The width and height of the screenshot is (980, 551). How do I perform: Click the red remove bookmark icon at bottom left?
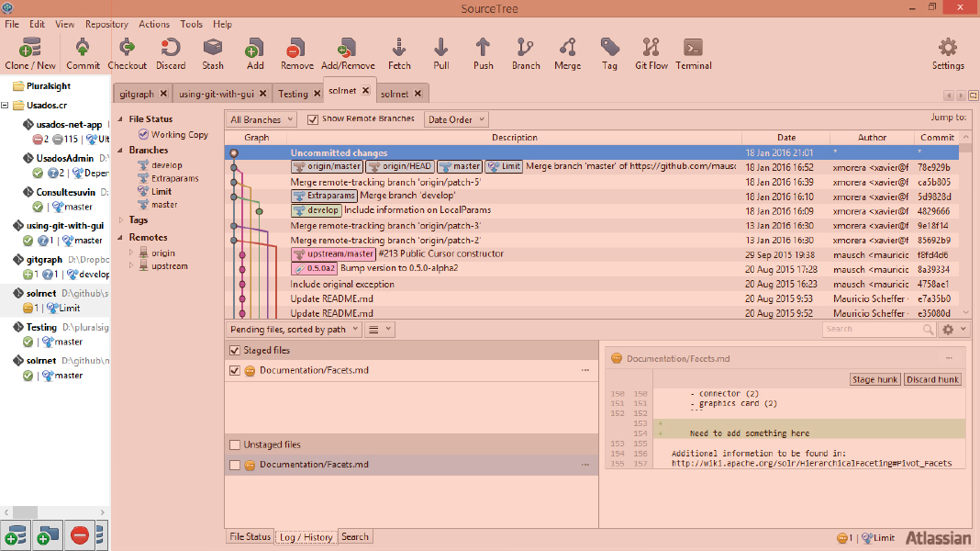click(80, 536)
